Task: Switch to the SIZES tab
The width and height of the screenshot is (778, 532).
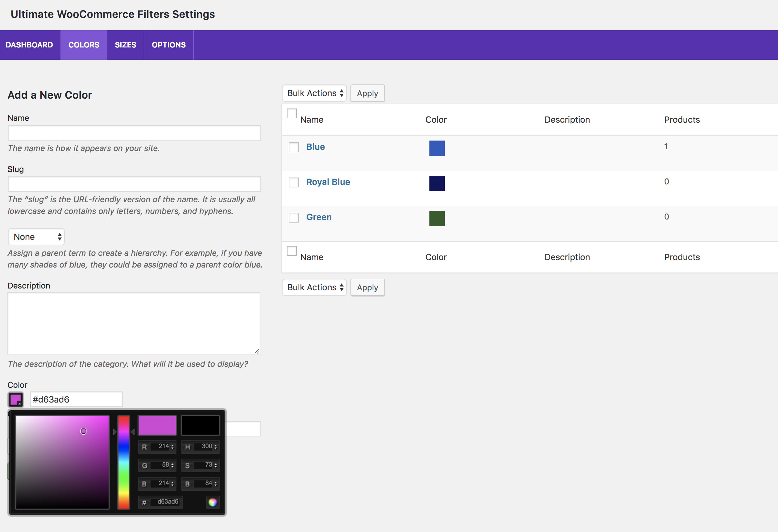Action: tap(125, 45)
